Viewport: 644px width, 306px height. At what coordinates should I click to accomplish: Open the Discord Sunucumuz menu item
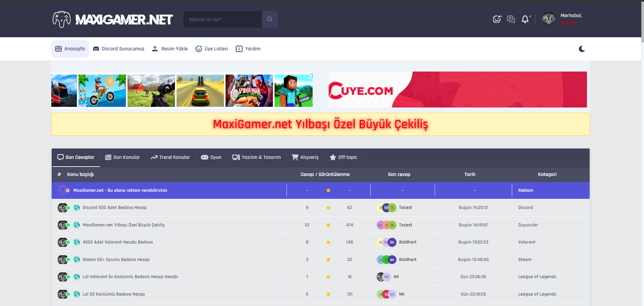coord(119,49)
